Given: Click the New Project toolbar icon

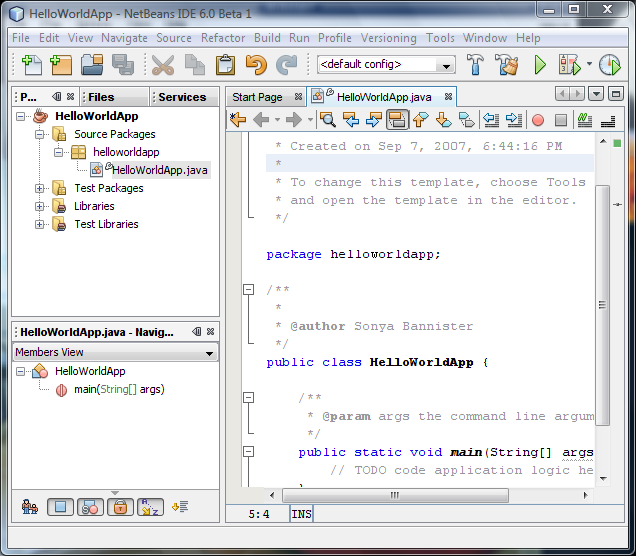Looking at the screenshot, I should [61, 65].
